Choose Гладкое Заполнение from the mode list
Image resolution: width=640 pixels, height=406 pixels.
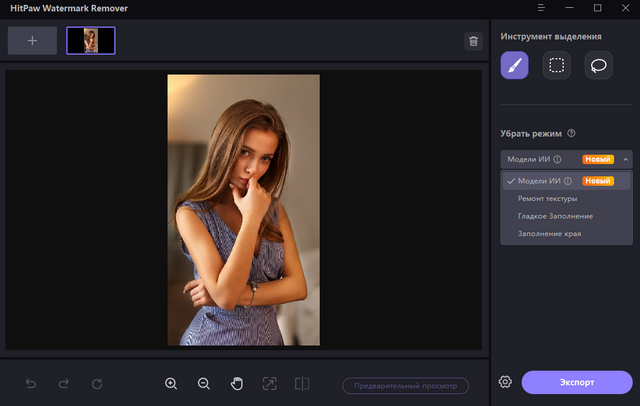(x=555, y=216)
